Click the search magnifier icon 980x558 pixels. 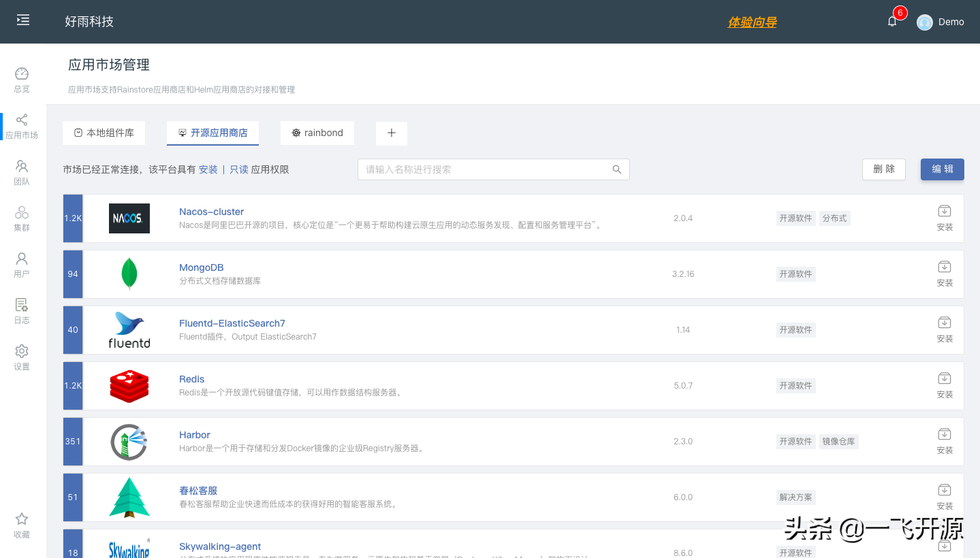(x=616, y=169)
